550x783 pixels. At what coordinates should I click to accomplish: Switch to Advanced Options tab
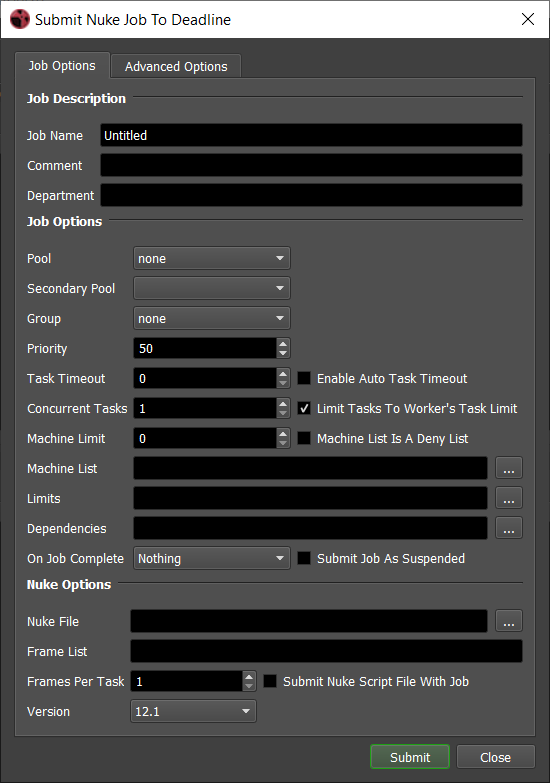pyautogui.click(x=176, y=66)
